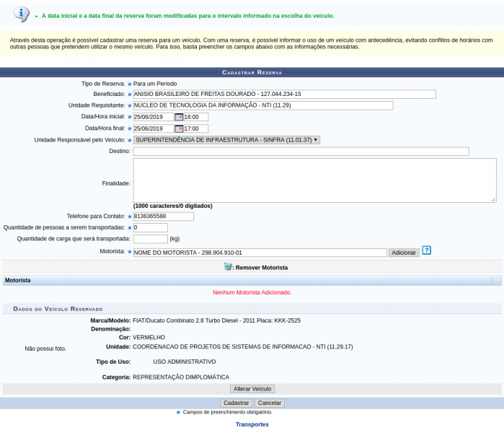Click the Beneficiado name field
This screenshot has width=504, height=433.
click(284, 94)
